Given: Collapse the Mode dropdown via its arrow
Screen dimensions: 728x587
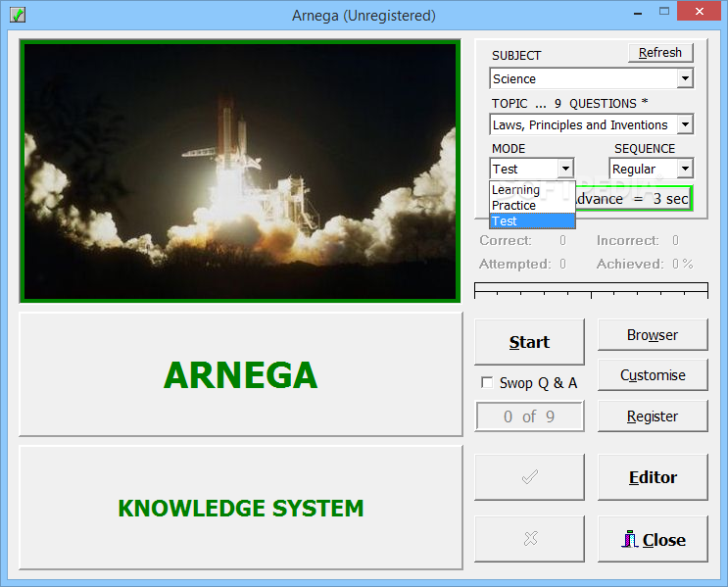Looking at the screenshot, I should point(565,169).
